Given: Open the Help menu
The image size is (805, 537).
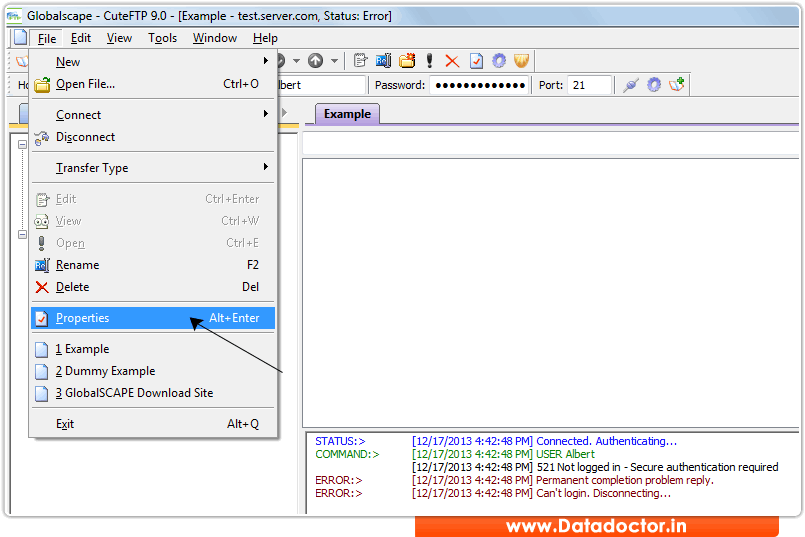Looking at the screenshot, I should click(265, 38).
